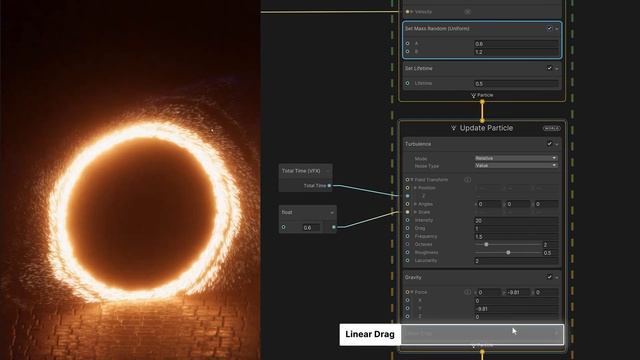This screenshot has width=640, height=360.
Task: Click the Turbulence Drag input port
Action: pos(407,228)
